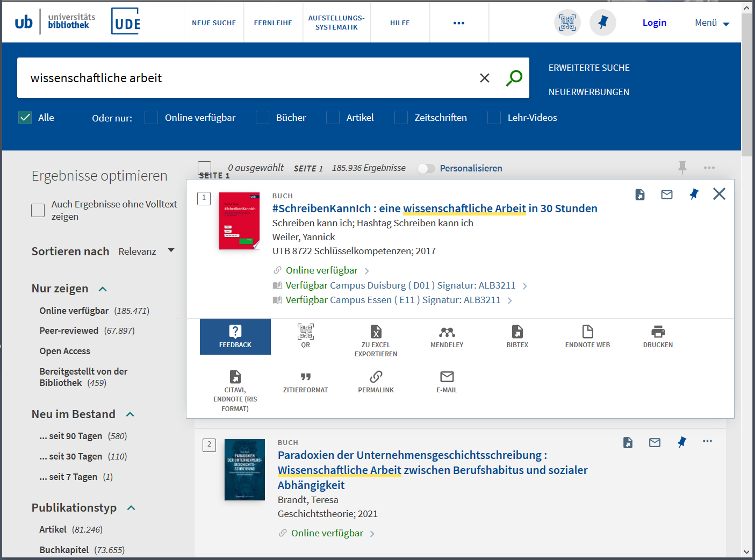
Task: Toggle the Personalisieren switch
Action: [426, 169]
